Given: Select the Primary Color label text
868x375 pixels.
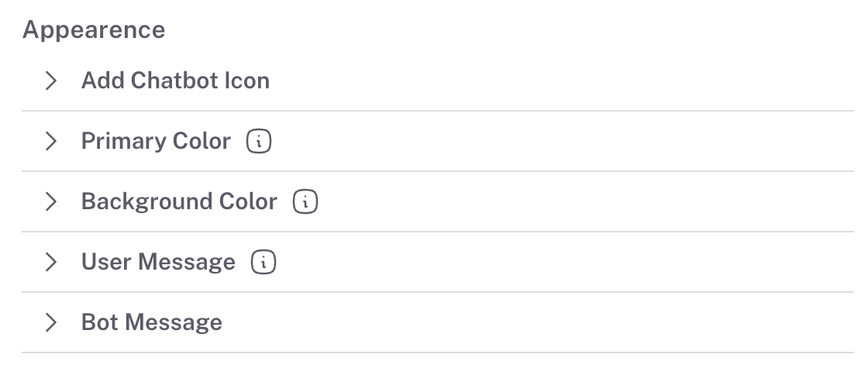Looking at the screenshot, I should point(156,141).
